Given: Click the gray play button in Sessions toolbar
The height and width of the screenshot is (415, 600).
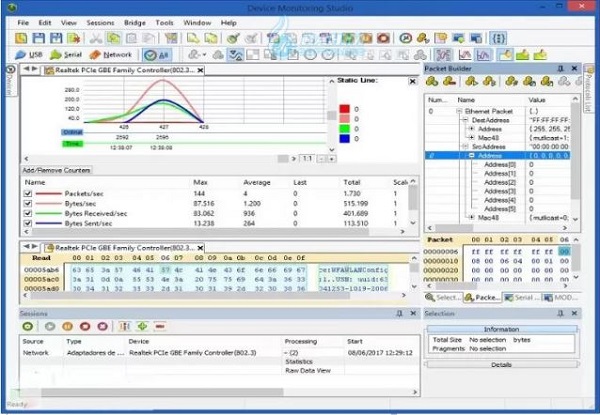Looking at the screenshot, I should pos(50,326).
